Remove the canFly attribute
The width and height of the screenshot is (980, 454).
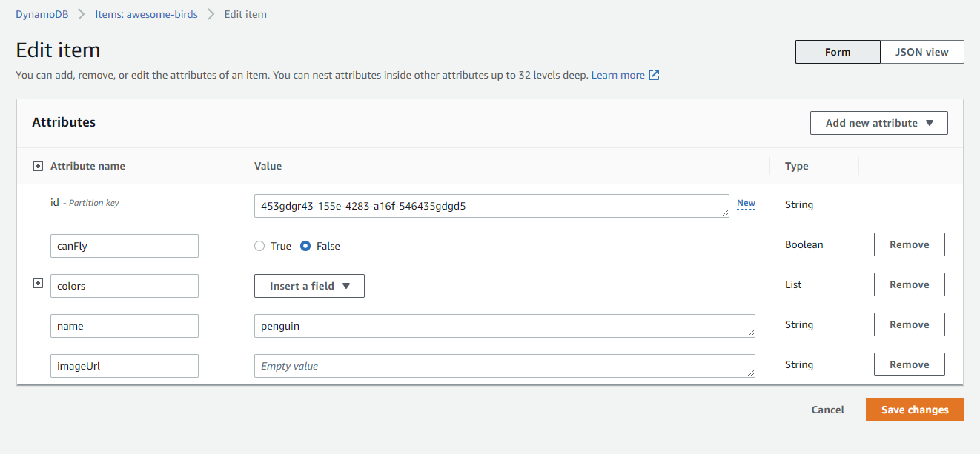[909, 244]
